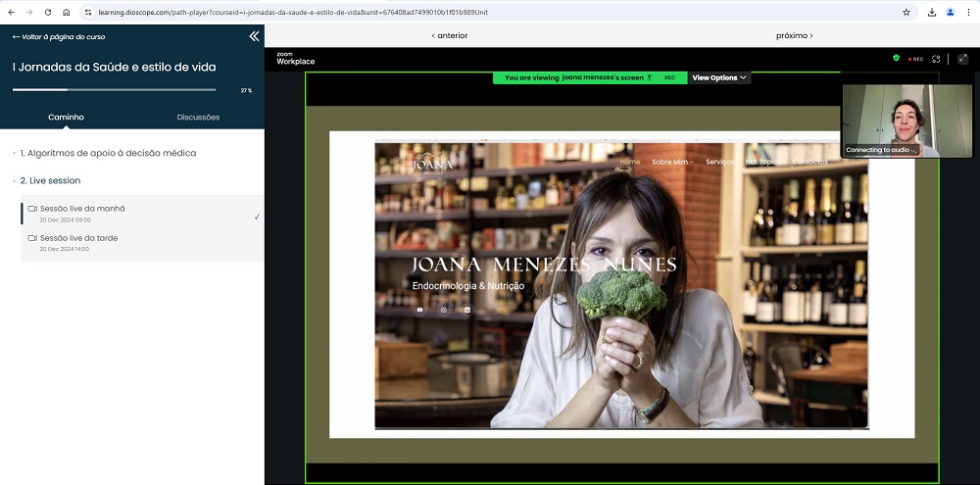This screenshot has width=980, height=485.
Task: Click 'Voltar à página do curso' link
Action: click(59, 36)
